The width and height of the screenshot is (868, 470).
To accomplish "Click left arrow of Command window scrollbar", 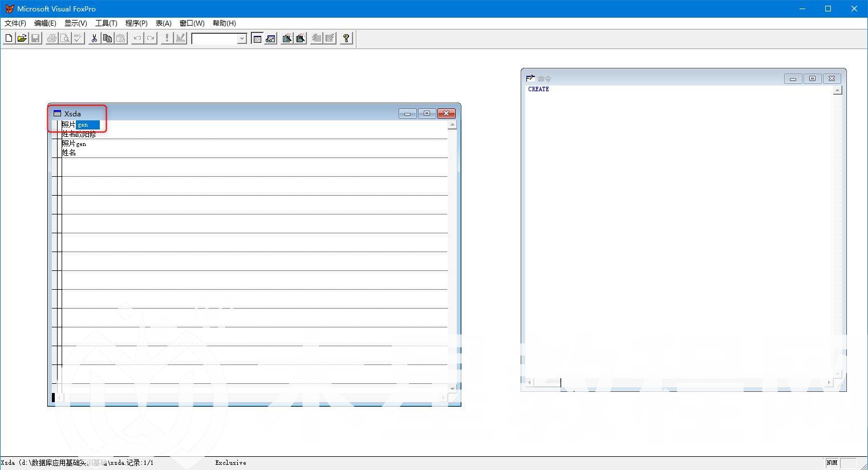I will 529,383.
